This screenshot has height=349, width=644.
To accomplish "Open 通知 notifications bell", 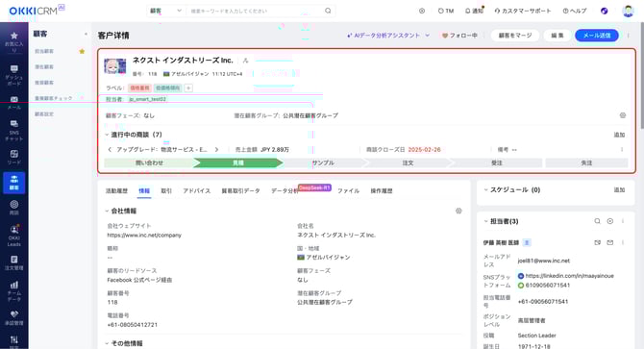I will [475, 12].
